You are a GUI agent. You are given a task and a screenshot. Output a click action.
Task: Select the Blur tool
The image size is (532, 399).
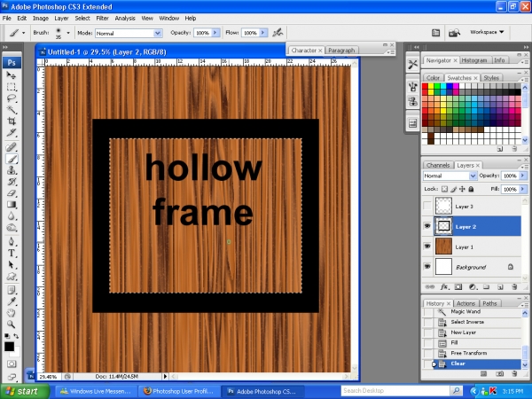point(12,216)
